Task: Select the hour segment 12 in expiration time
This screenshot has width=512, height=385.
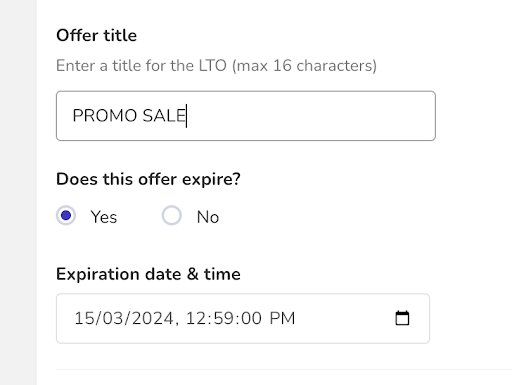Action: click(x=195, y=318)
